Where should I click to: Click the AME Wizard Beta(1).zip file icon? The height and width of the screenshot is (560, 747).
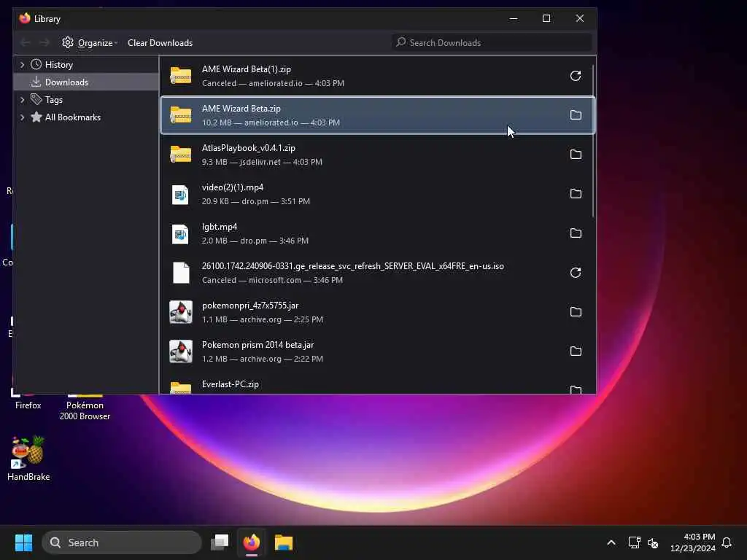point(181,76)
